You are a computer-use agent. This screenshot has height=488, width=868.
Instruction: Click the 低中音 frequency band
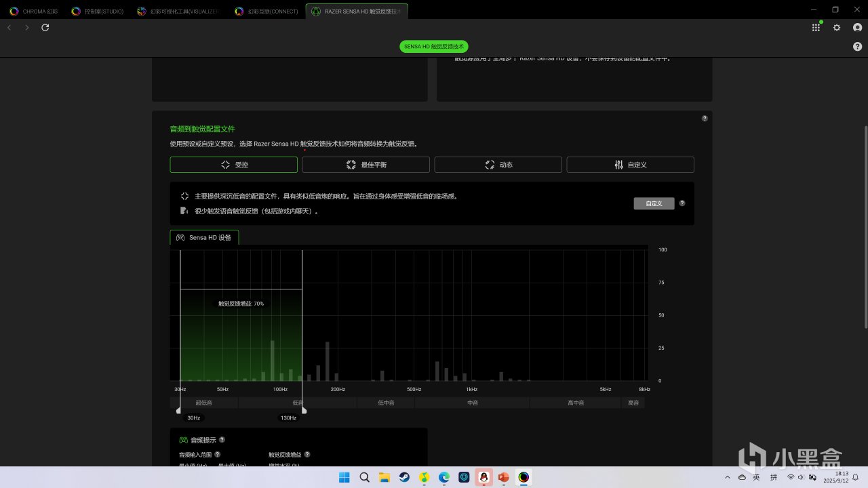tap(386, 403)
